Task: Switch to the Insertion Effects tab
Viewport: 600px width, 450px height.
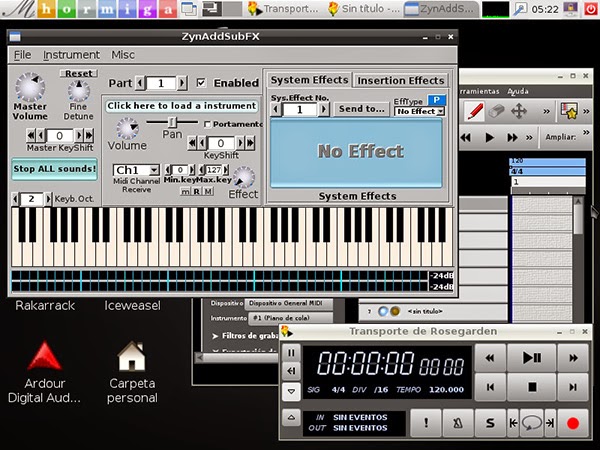Action: 400,80
